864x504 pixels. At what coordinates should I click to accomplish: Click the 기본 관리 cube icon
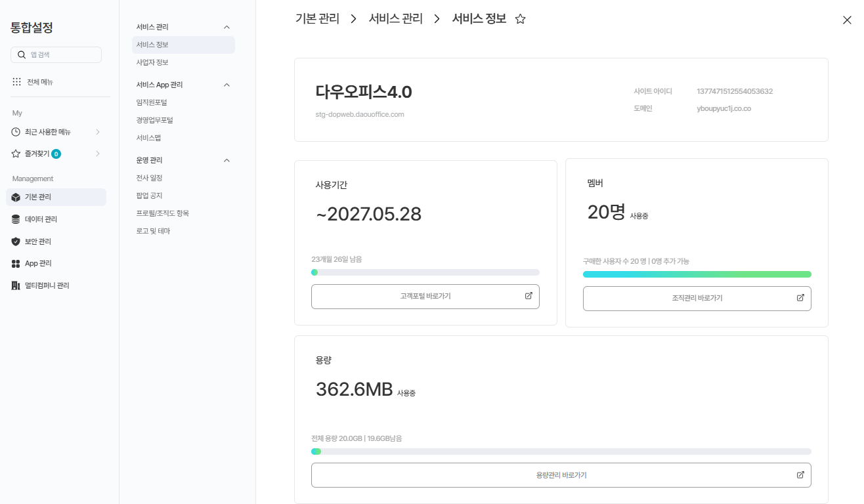tap(16, 197)
